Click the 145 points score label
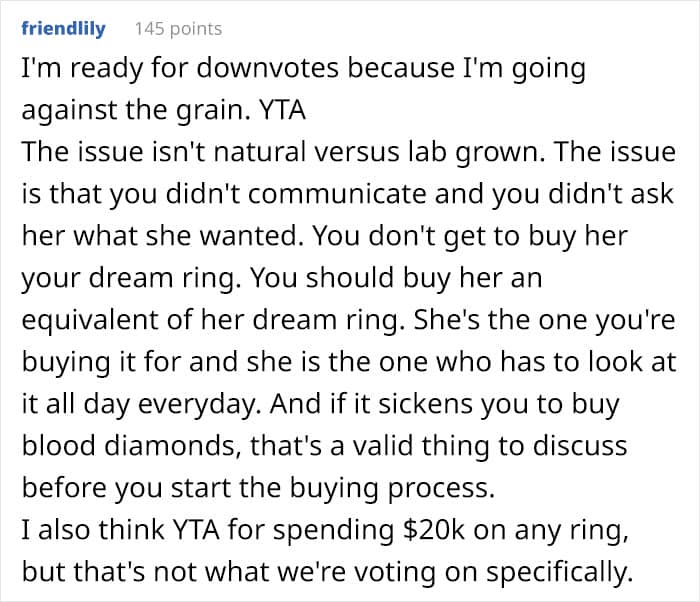The image size is (700, 602). pos(178,29)
